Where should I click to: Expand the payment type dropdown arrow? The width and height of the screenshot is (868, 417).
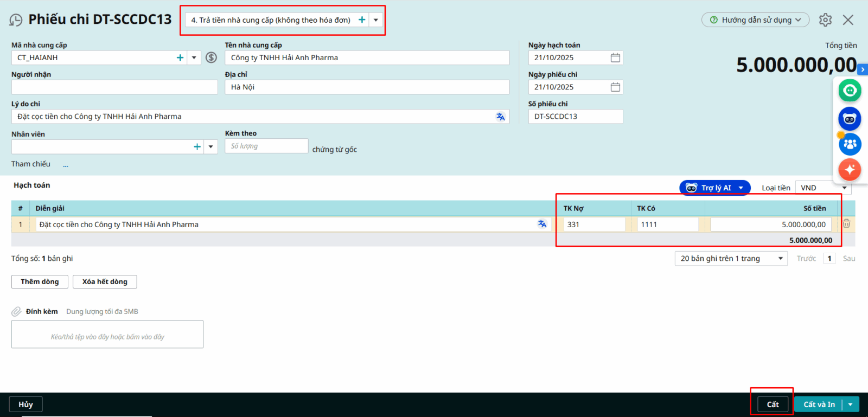coord(376,20)
